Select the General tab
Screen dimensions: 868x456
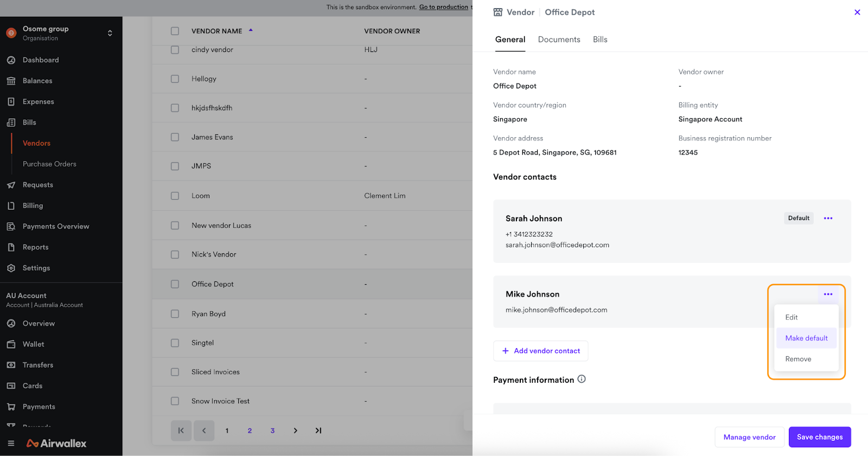(510, 40)
